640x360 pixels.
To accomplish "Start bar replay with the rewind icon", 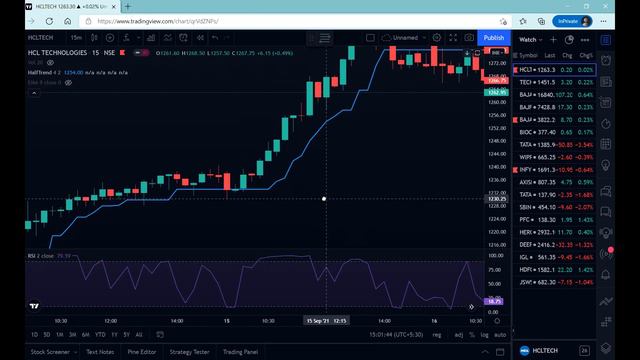I will click(x=200, y=38).
